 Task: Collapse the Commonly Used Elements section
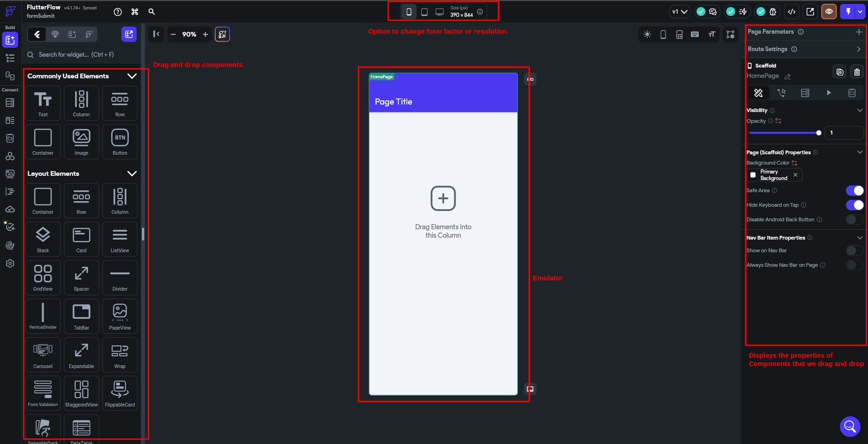point(132,76)
